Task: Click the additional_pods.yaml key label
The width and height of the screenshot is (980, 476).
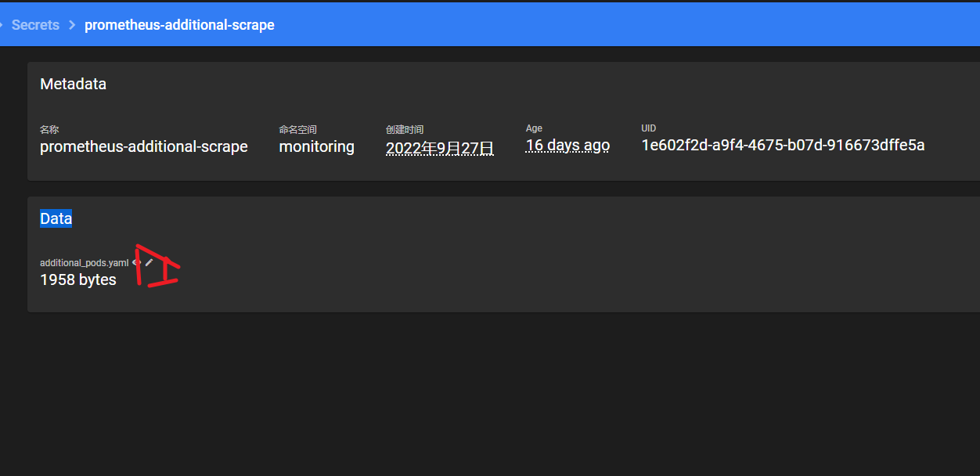Action: [85, 263]
